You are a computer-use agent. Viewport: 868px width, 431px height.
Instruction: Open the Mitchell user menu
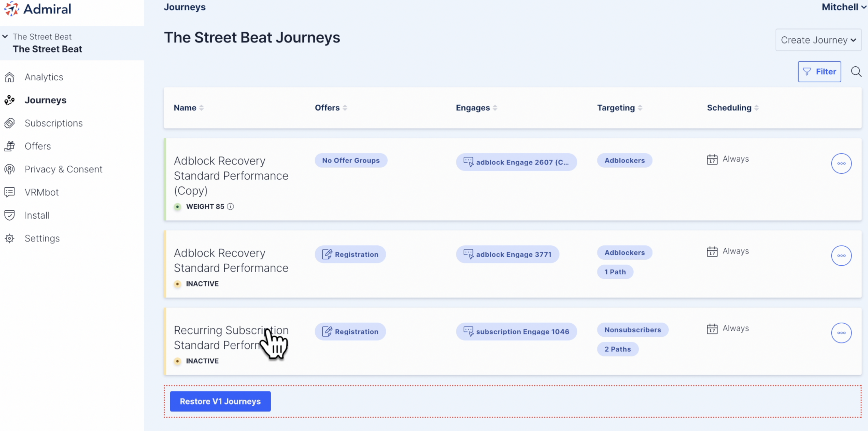[x=843, y=7]
